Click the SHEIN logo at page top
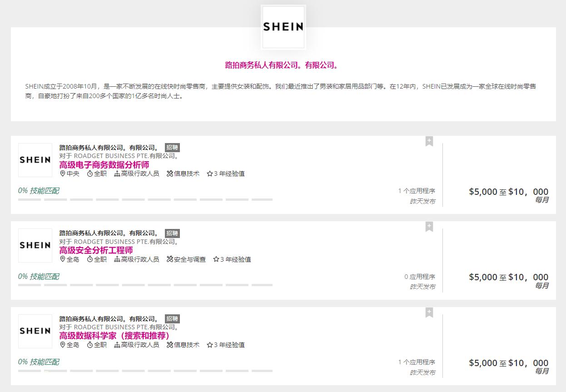The image size is (566, 392). coord(283,27)
